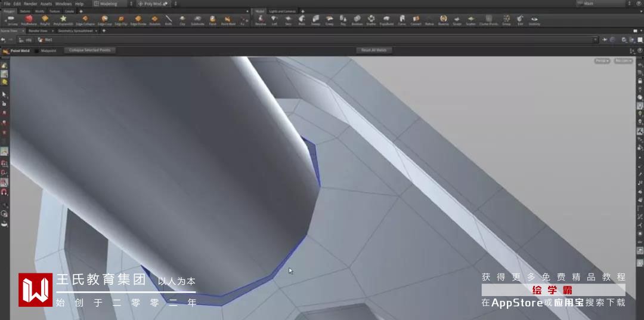Select the Dissolve shelf tool
644x320 pixels.
tap(154, 20)
